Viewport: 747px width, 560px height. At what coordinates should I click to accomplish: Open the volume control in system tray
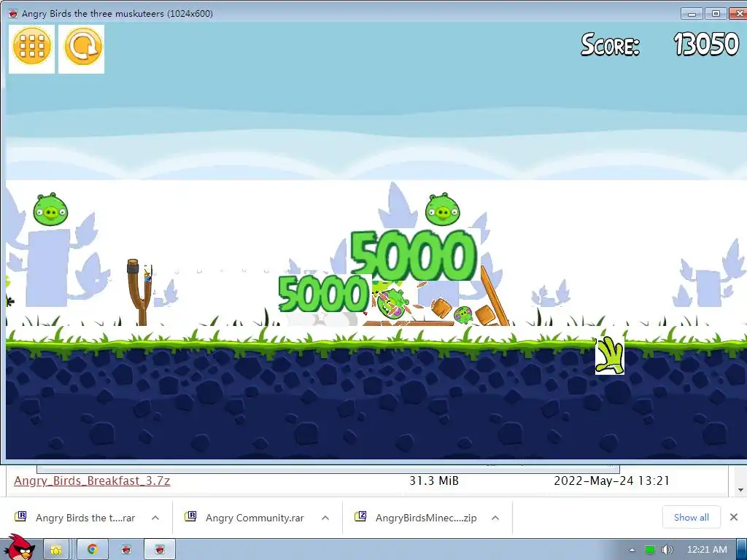coord(667,550)
